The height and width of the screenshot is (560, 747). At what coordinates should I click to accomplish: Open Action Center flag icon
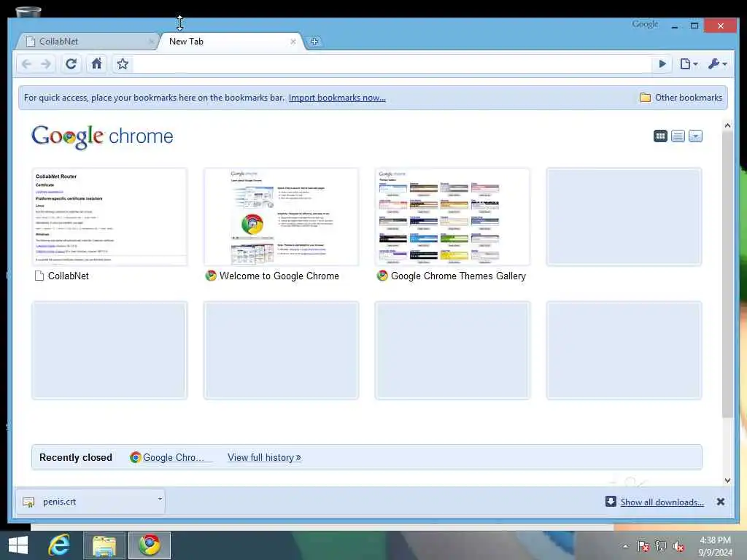click(643, 546)
